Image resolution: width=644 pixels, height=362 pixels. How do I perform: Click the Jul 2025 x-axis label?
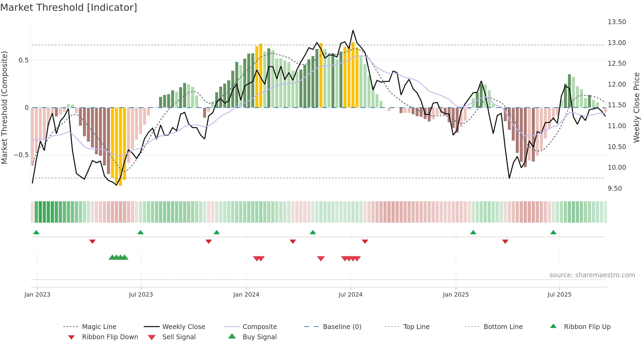(x=559, y=295)
